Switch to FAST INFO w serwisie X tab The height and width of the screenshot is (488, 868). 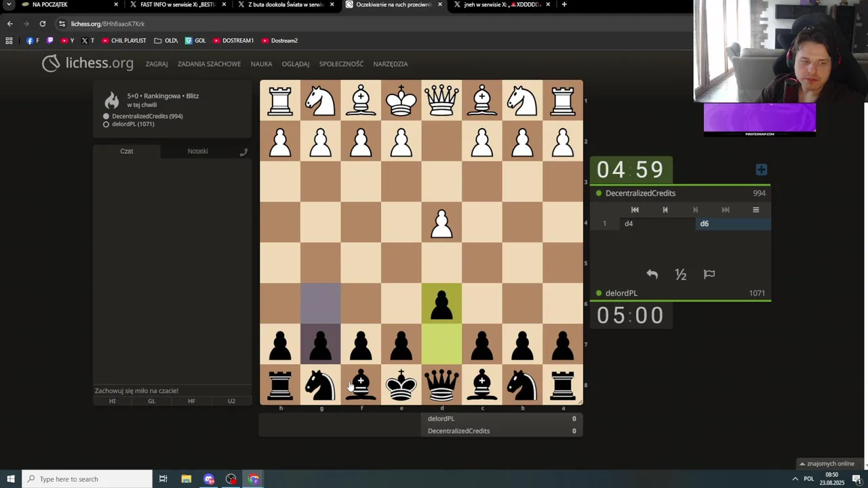178,5
